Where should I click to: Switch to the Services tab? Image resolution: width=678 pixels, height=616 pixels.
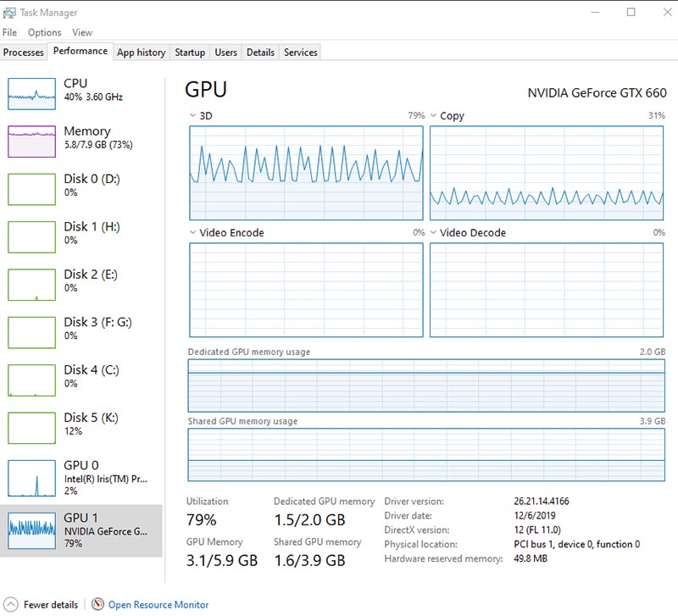(301, 53)
